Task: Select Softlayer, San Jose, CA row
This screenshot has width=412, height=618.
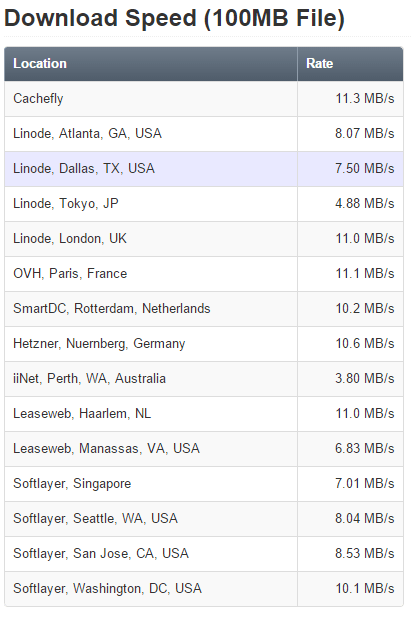Action: 204,554
